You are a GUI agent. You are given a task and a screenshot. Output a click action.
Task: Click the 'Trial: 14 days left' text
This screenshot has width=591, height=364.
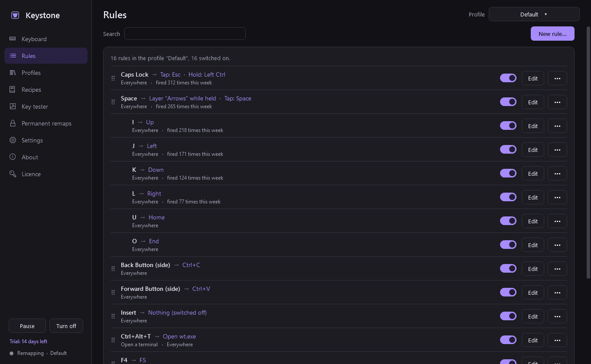[29, 341]
